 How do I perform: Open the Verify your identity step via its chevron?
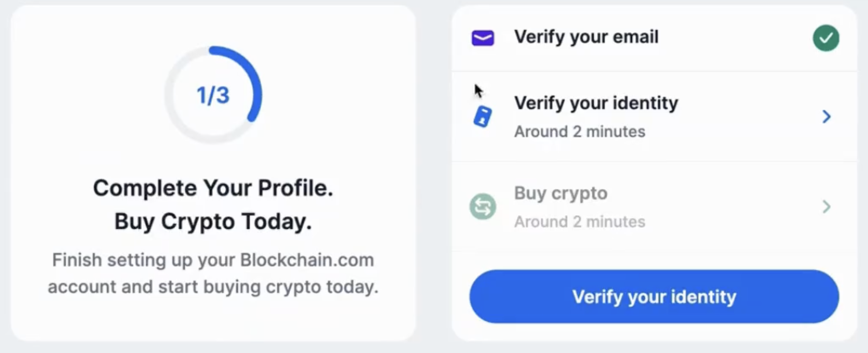(x=826, y=117)
